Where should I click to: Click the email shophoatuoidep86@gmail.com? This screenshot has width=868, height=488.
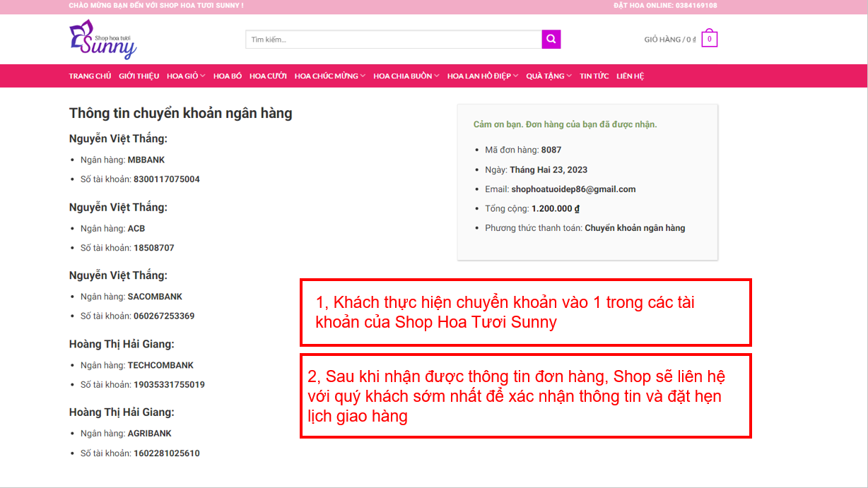(573, 189)
